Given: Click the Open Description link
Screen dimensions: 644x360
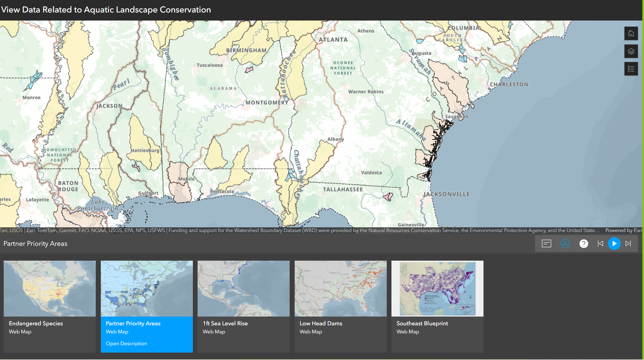Looking at the screenshot, I should pos(126,343).
